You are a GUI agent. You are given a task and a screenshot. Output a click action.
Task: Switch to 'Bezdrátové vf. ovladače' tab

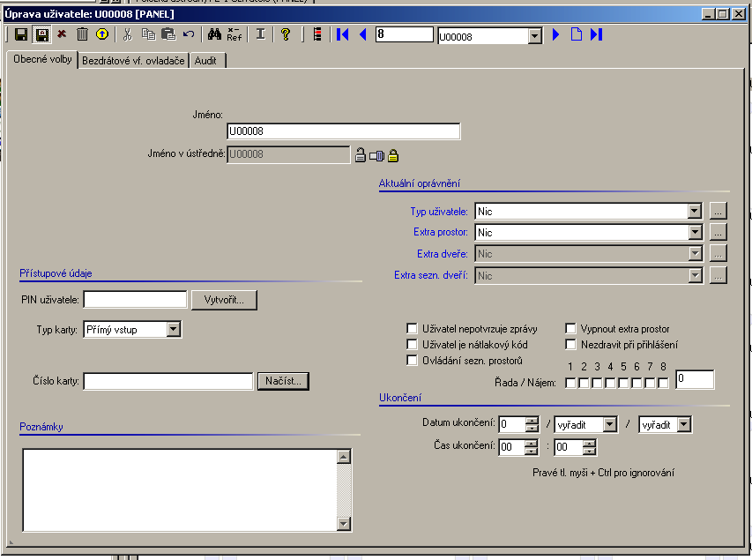(x=133, y=61)
